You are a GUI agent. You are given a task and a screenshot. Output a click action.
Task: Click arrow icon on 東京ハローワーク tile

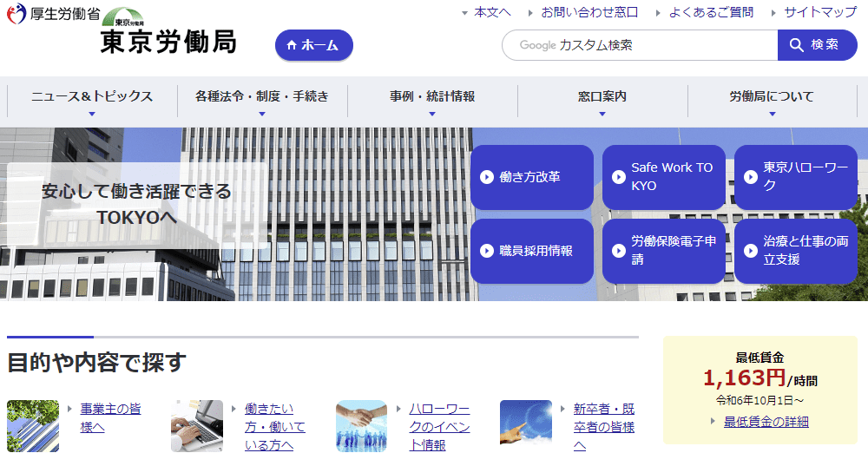pos(750,177)
